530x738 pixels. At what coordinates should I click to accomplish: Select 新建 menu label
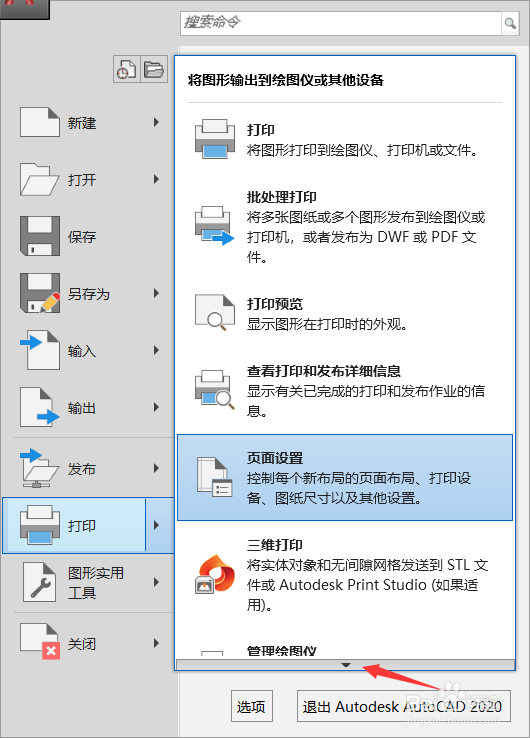tap(82, 123)
